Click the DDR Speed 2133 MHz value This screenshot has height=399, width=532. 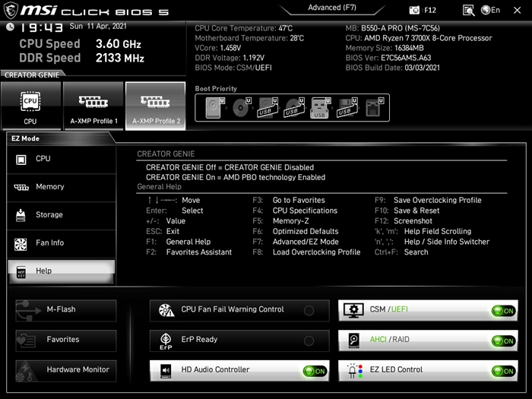(x=120, y=58)
